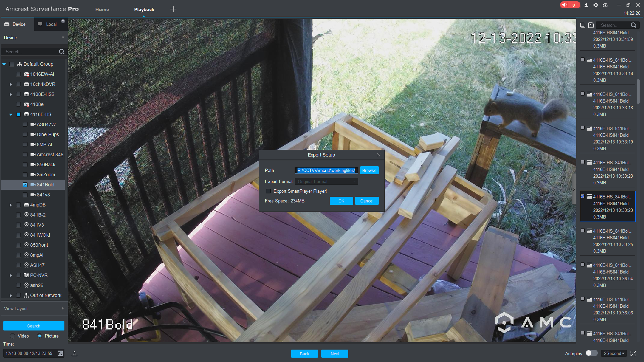Viewport: 644px width, 362px height.
Task: Switch to the Playback tab
Action: click(x=144, y=9)
